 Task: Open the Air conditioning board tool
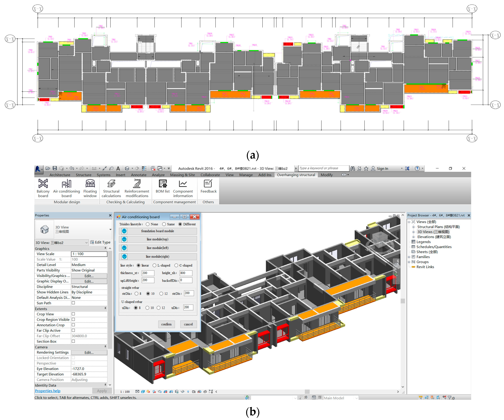pos(66,188)
